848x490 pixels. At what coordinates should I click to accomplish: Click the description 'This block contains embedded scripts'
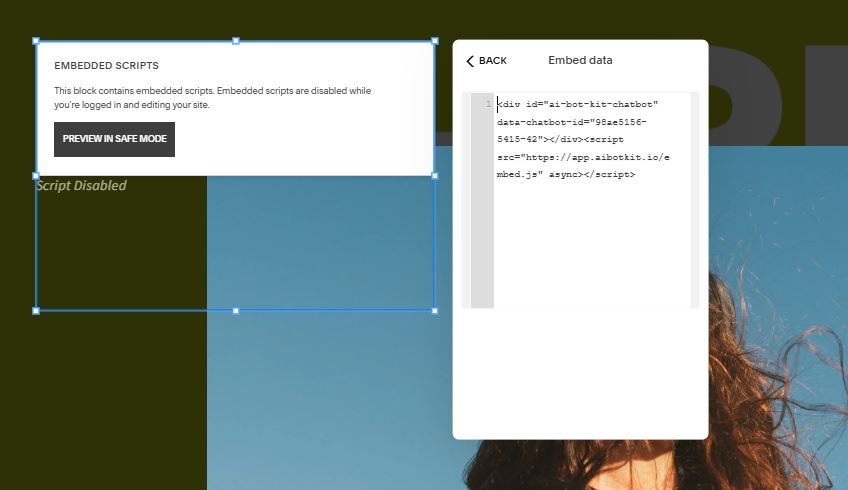(x=213, y=97)
